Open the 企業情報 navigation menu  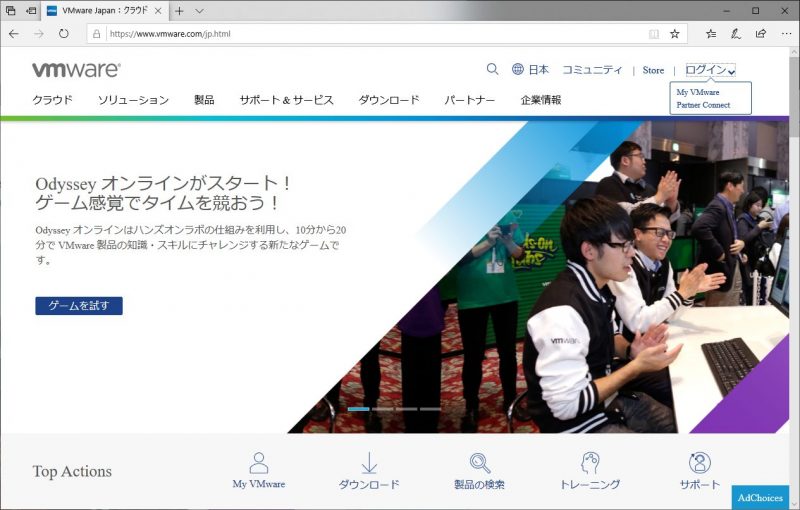(x=541, y=100)
